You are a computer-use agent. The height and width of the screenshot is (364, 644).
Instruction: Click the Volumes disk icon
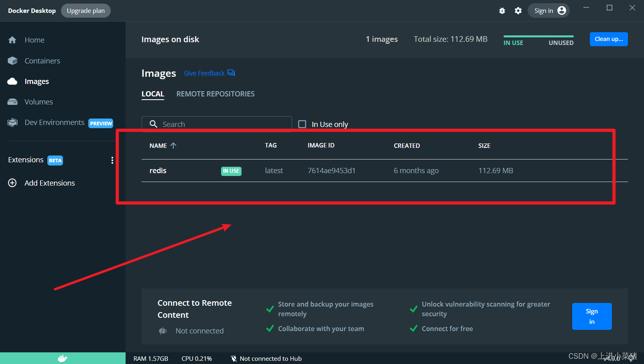tap(12, 102)
